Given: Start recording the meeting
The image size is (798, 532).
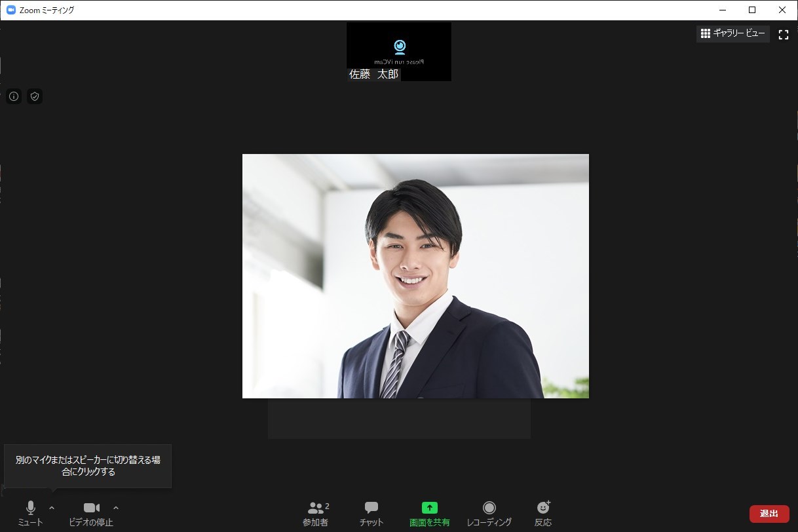Looking at the screenshot, I should pyautogui.click(x=489, y=512).
